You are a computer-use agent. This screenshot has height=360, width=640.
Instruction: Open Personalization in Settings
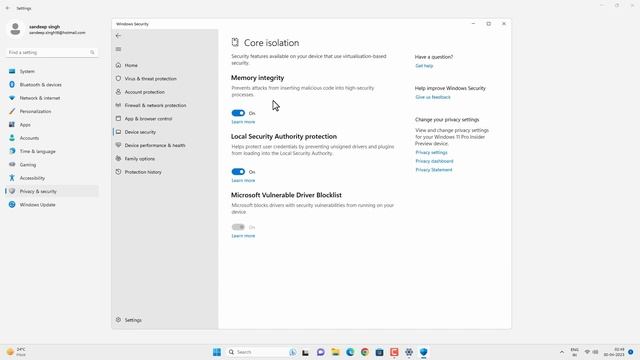pyautogui.click(x=52, y=111)
